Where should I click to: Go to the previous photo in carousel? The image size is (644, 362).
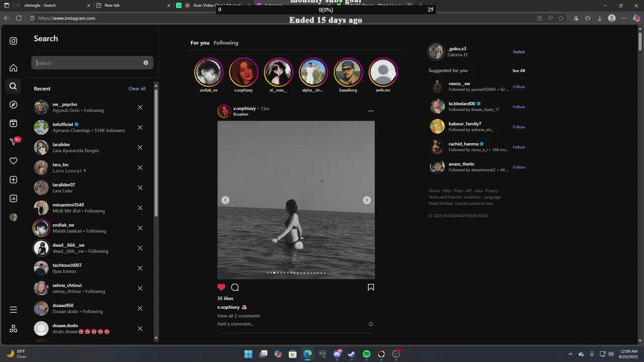click(x=225, y=200)
